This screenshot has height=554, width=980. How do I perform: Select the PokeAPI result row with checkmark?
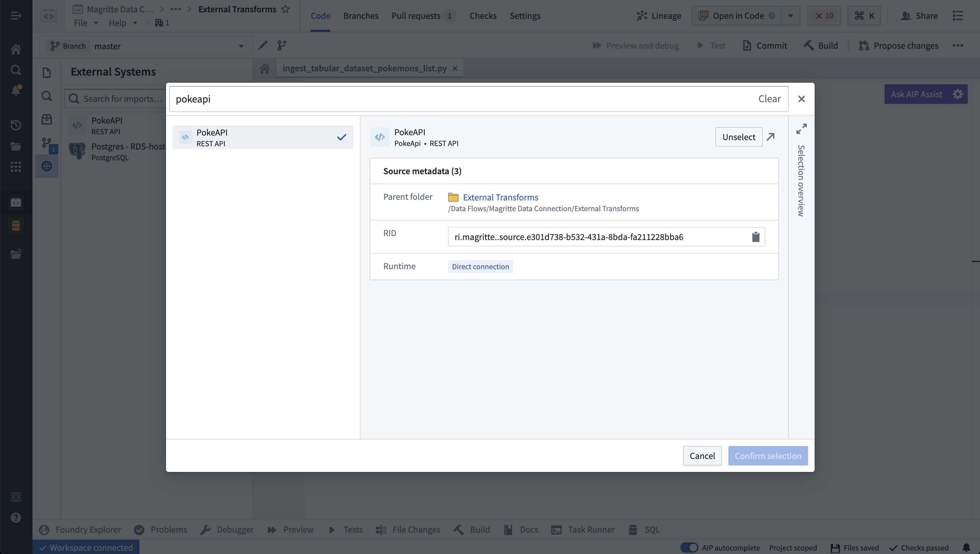263,137
